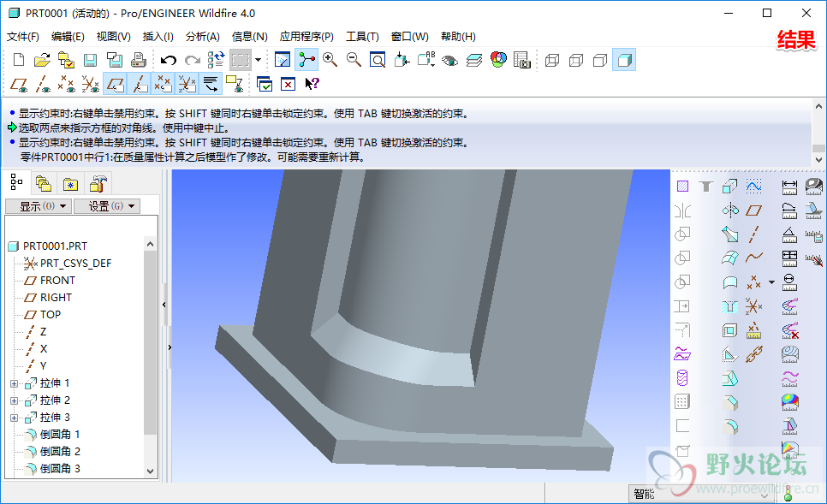
Task: Create a coordinate system from the right toolbar
Action: click(x=753, y=306)
